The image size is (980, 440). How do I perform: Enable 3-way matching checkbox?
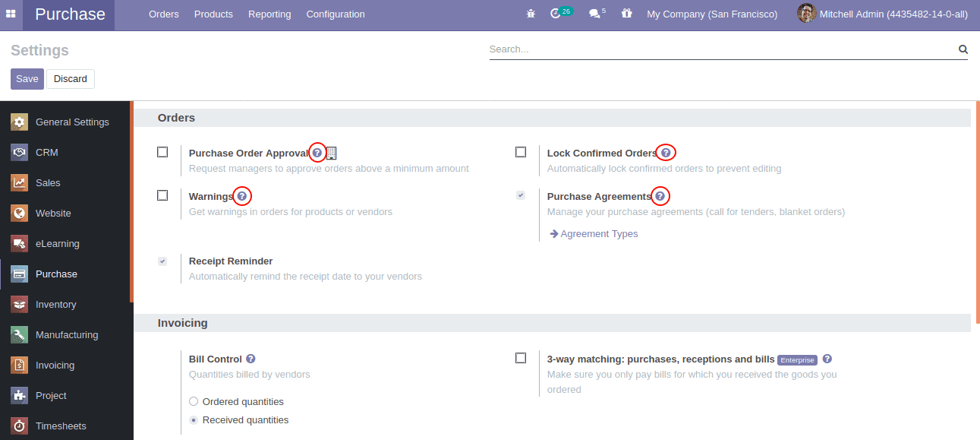coord(521,358)
